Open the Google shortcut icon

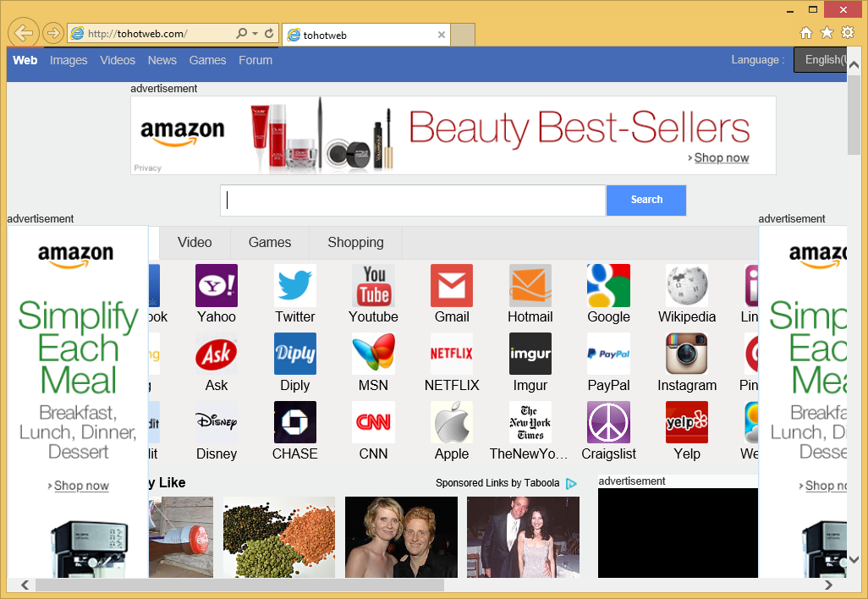tap(609, 286)
